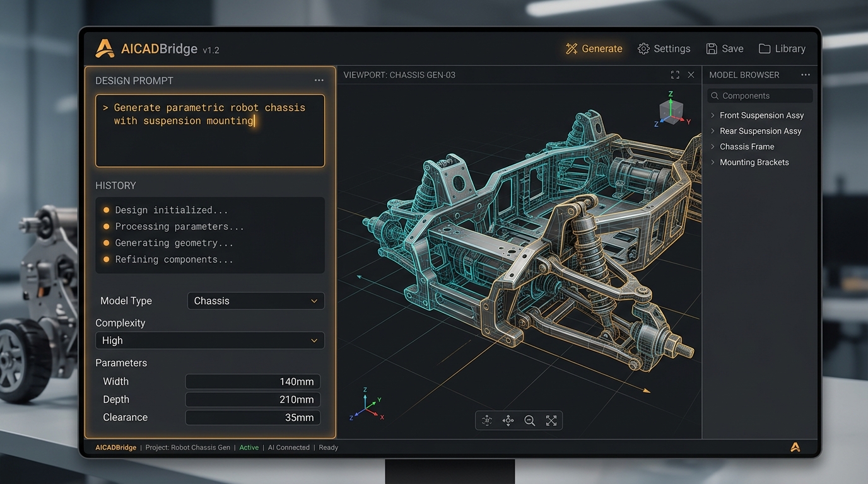
Task: Select 'Processing parameters...' history entry
Action: tap(173, 226)
